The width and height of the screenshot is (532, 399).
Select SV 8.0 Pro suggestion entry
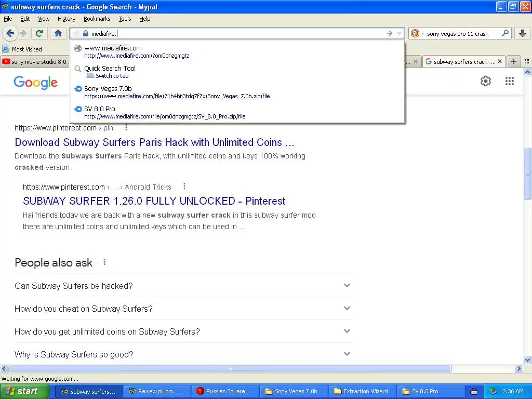[x=237, y=113]
